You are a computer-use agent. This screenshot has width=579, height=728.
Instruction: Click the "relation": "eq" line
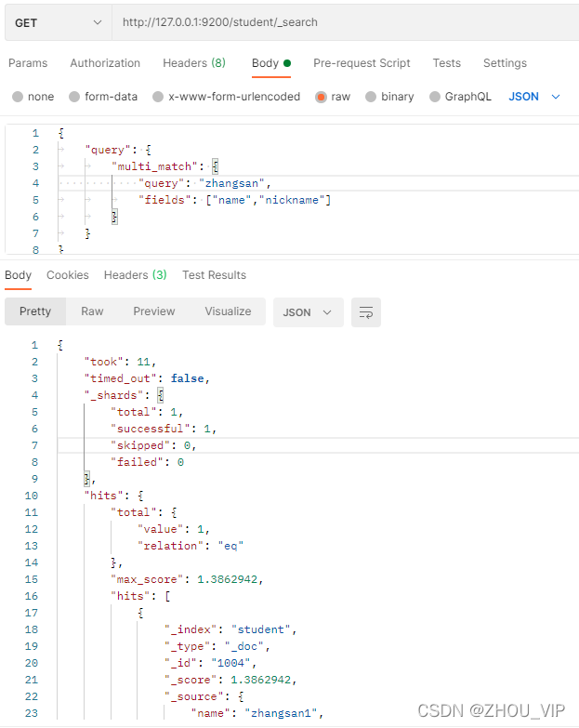coord(191,546)
